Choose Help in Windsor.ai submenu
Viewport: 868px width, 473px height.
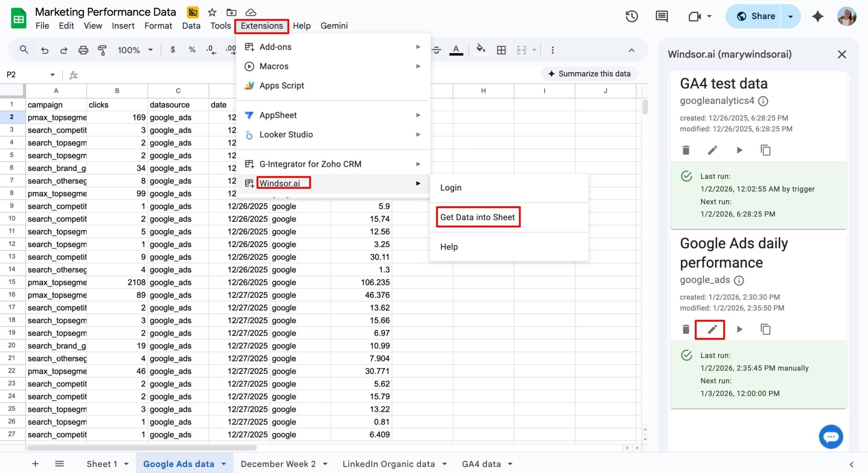(509, 247)
